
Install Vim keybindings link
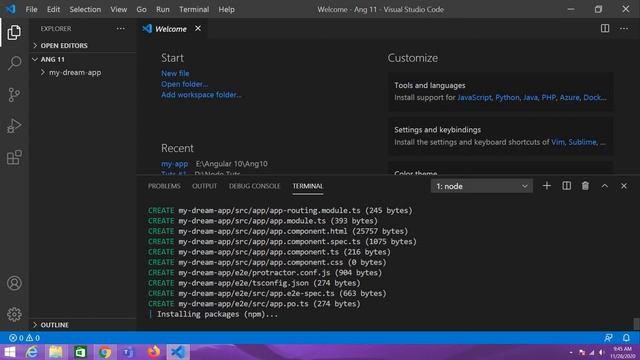[558, 142]
